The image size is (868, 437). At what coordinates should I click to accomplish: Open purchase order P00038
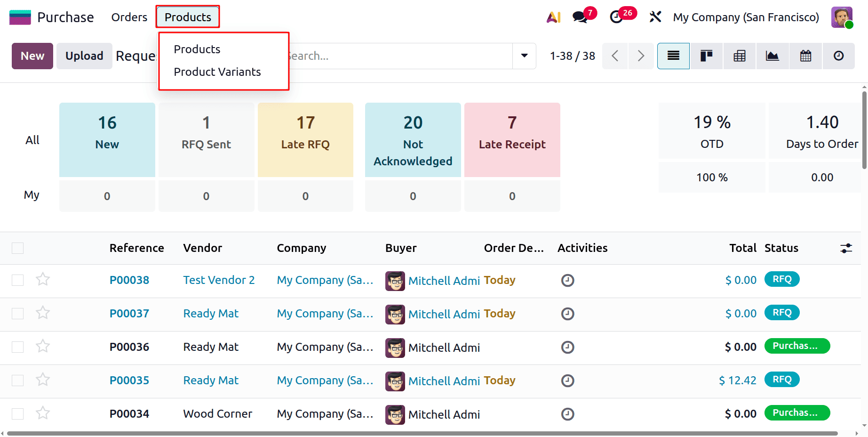click(x=129, y=280)
